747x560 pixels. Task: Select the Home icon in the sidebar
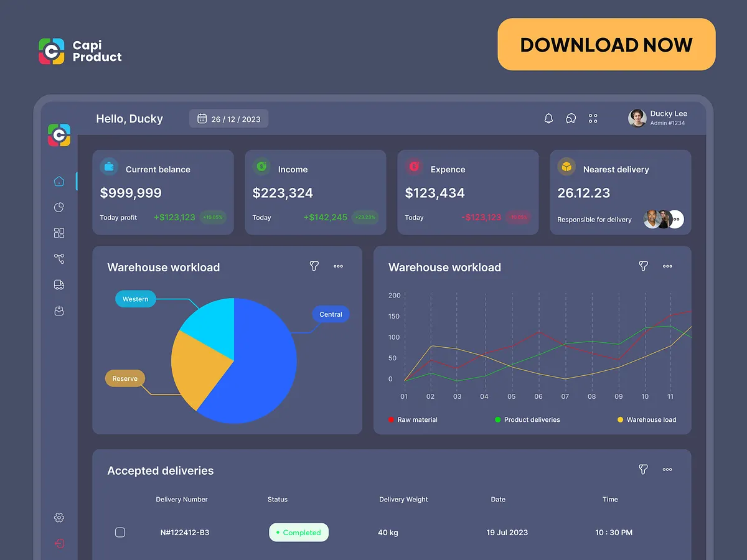[59, 181]
